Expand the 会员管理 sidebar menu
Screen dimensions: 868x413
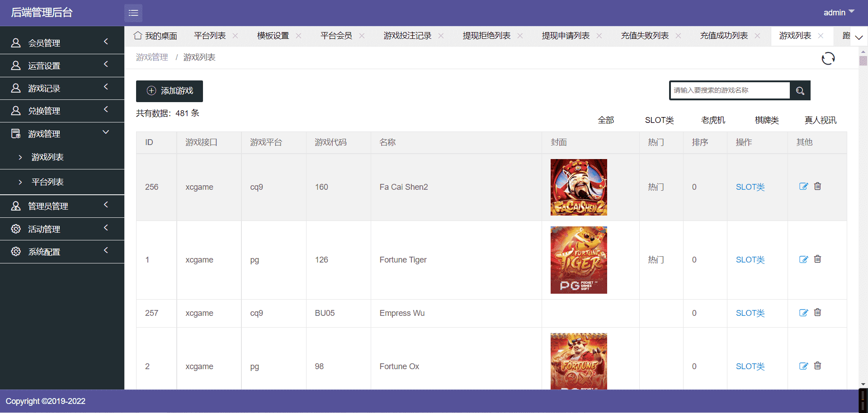coord(62,43)
